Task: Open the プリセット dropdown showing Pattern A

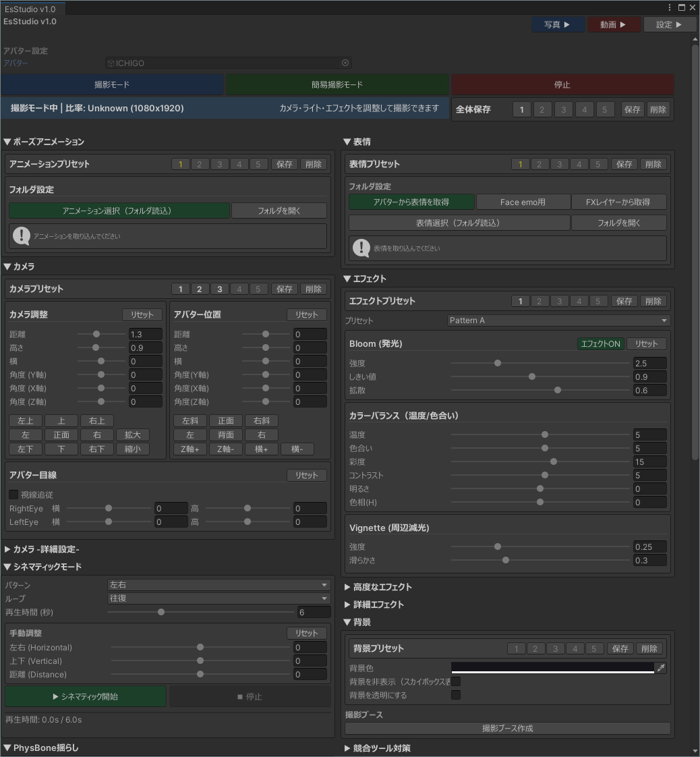Action: 558,320
